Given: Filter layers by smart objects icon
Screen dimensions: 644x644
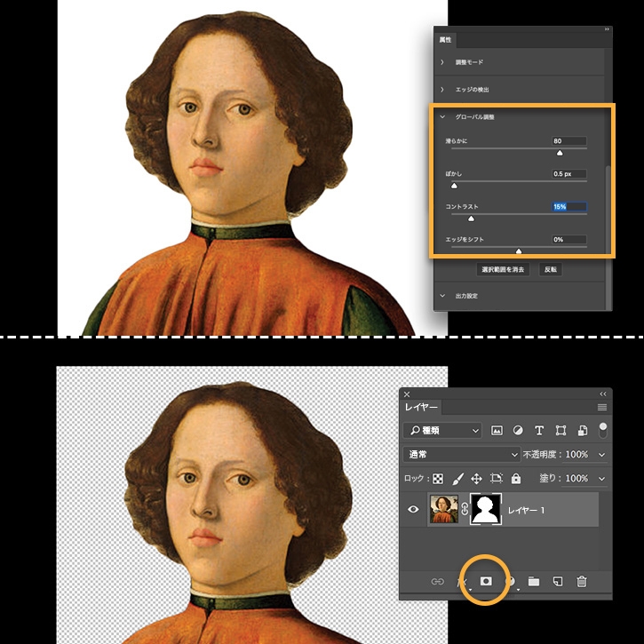Looking at the screenshot, I should click(x=582, y=431).
